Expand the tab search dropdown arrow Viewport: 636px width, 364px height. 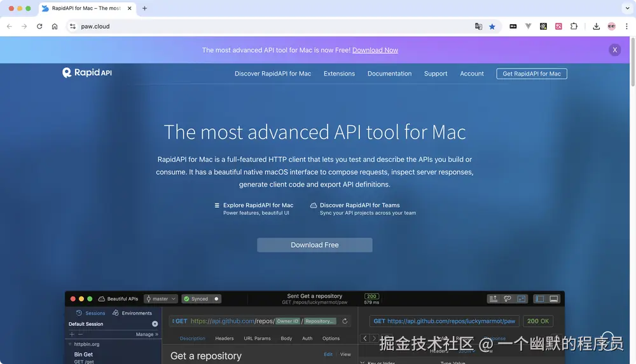pyautogui.click(x=627, y=8)
